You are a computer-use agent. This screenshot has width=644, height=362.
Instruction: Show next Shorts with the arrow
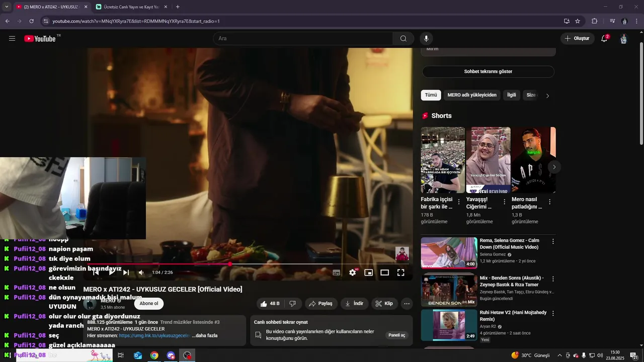coord(554,167)
